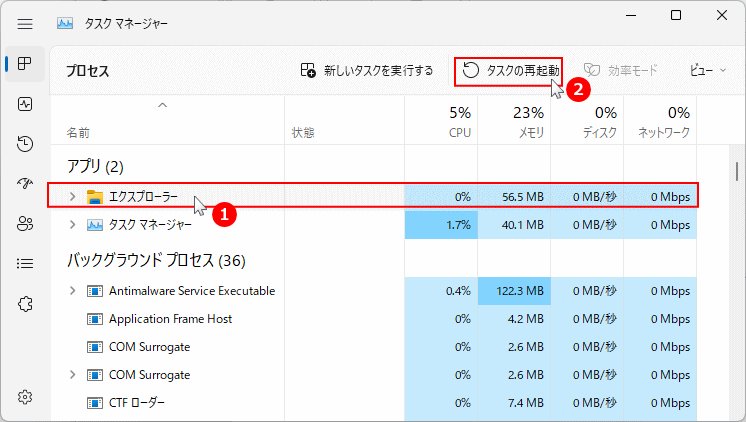Click the Application Frame Host icon
This screenshot has width=746, height=422.
pos(95,319)
